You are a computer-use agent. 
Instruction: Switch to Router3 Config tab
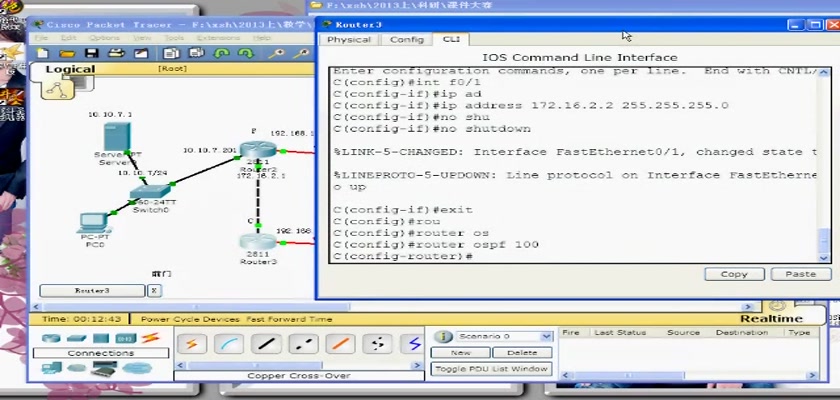(407, 40)
